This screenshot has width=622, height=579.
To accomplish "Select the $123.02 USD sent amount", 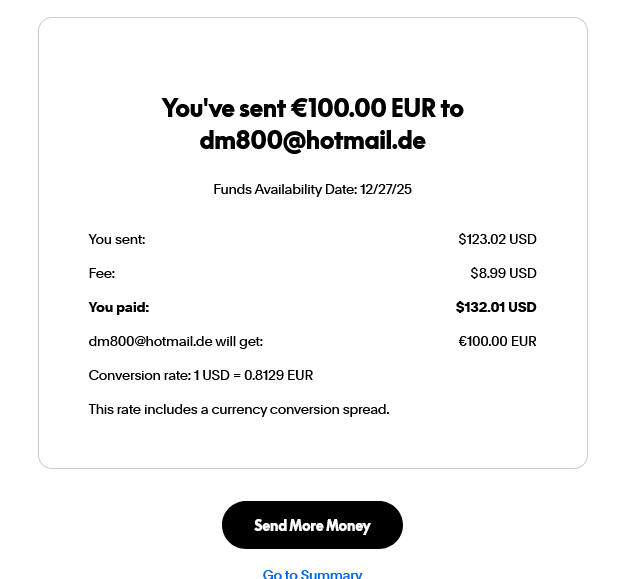I will [x=497, y=239].
